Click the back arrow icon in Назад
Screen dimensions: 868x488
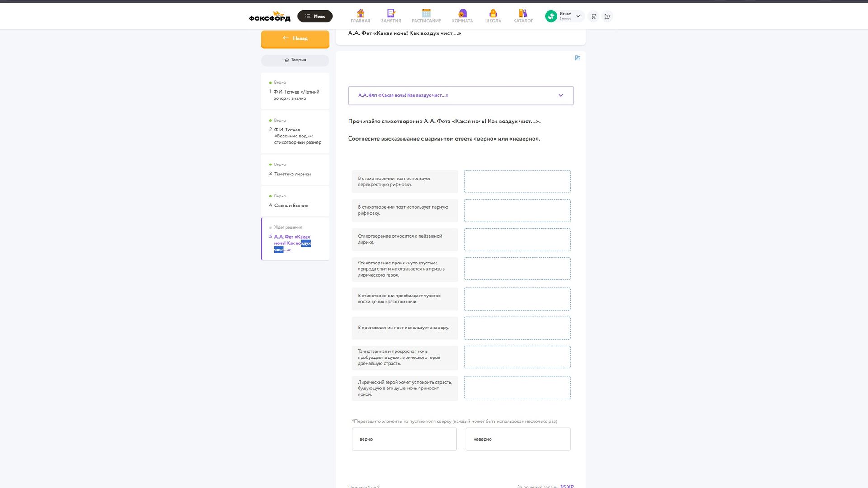(x=286, y=38)
